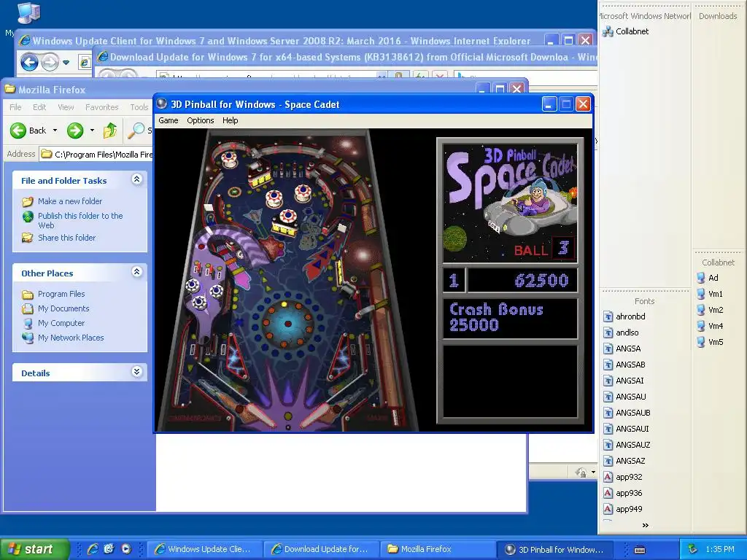Switch to Mozilla Firefox taskbar button

pos(438,549)
